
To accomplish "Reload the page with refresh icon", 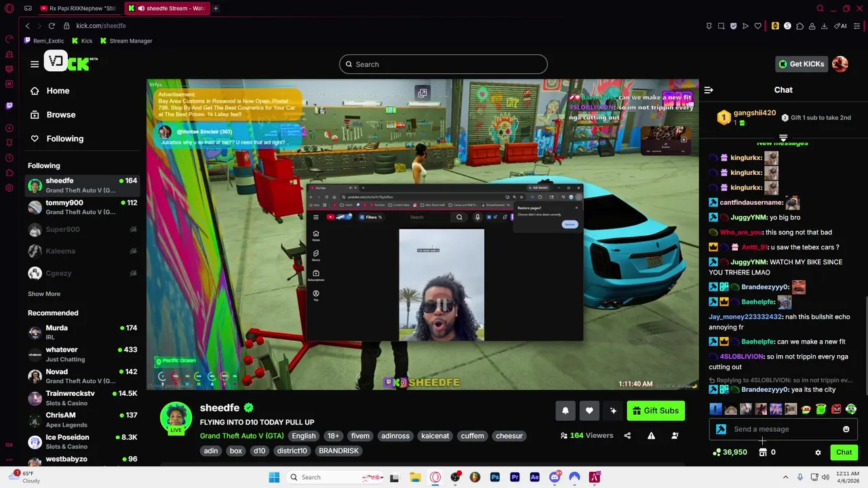I will pyautogui.click(x=52, y=26).
